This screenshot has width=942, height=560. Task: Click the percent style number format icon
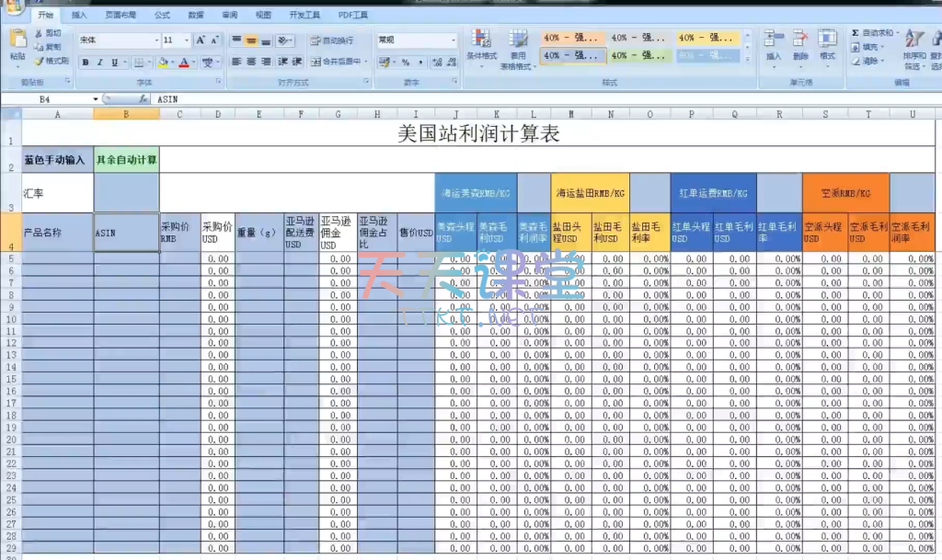pos(406,63)
